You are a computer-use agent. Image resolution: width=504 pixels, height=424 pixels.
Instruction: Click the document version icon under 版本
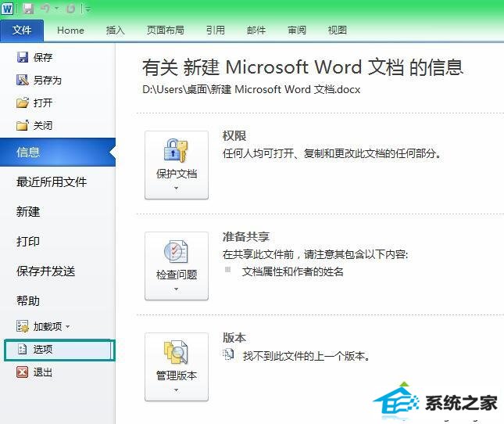[228, 354]
